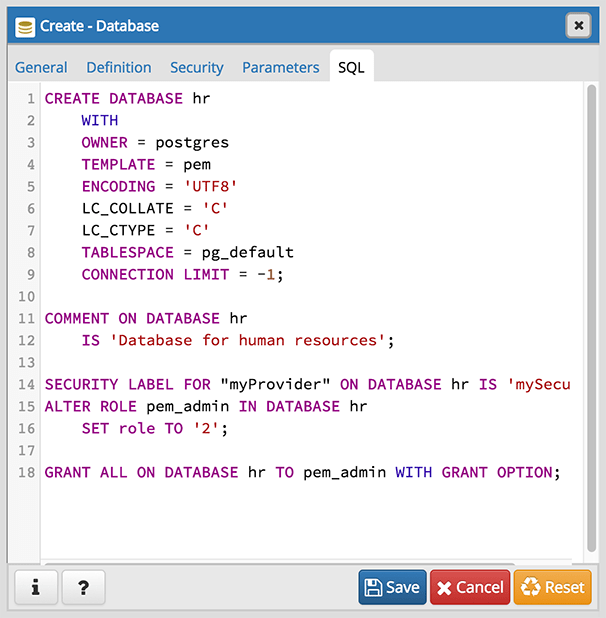This screenshot has height=618, width=606.
Task: Click the 'Database for human resources' string
Action: point(247,341)
